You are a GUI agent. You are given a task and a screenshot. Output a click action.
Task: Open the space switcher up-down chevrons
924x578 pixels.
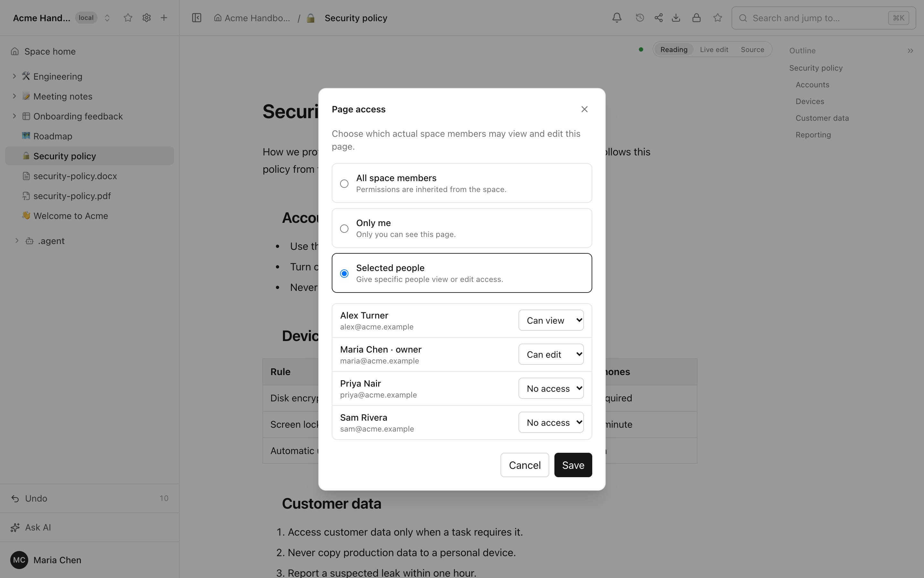click(107, 18)
